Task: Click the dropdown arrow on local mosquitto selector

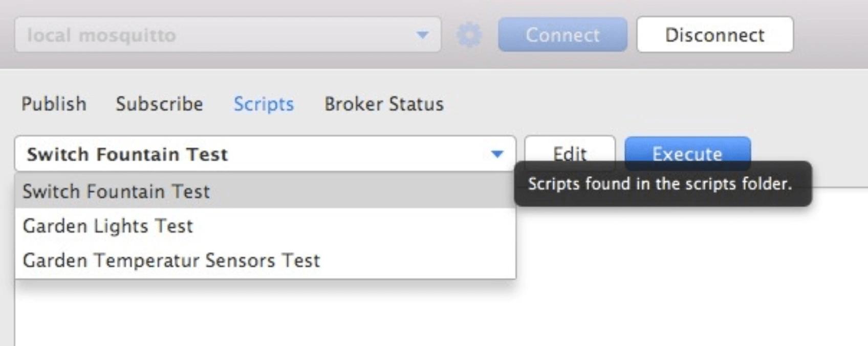Action: pos(423,35)
